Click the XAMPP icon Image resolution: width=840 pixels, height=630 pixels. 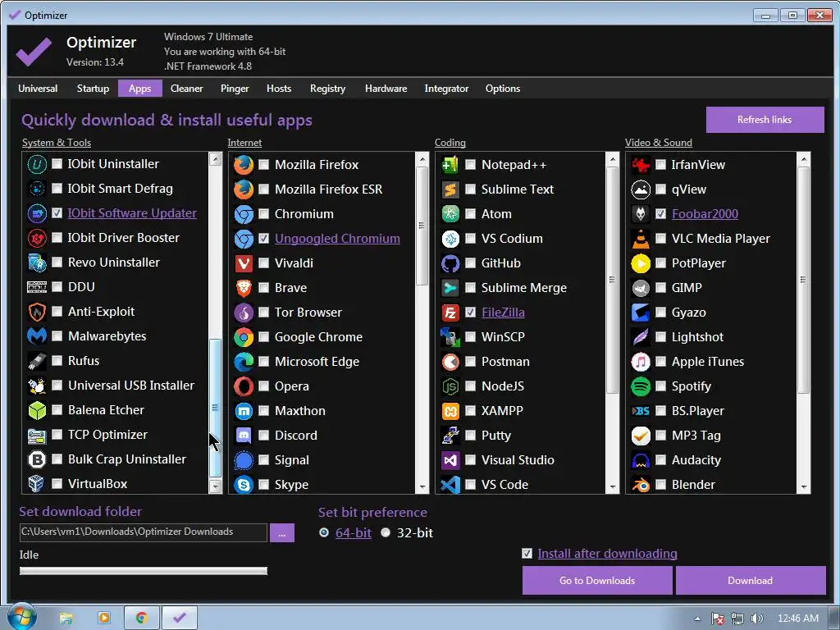click(x=450, y=412)
